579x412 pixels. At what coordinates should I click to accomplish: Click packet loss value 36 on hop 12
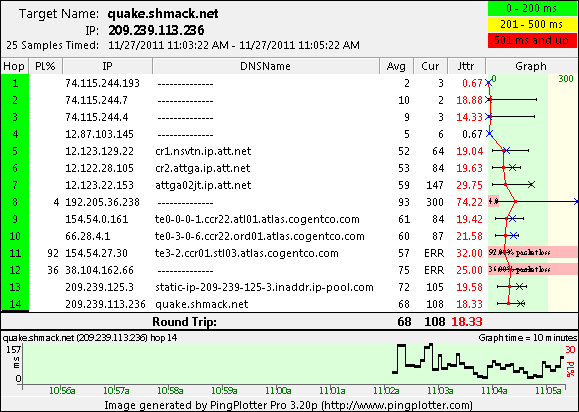coord(53,270)
